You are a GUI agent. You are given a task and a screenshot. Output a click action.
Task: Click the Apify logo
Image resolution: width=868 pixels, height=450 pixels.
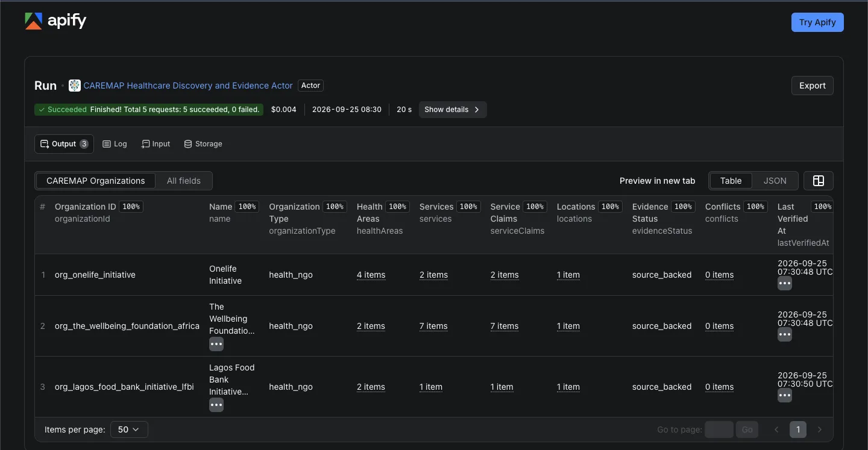[55, 21]
